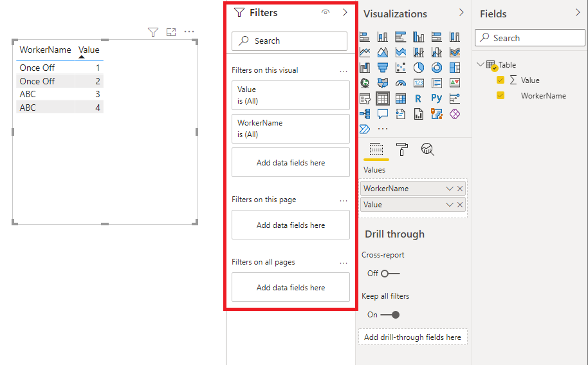The height and width of the screenshot is (365, 588).
Task: Select the Filled map visual
Action: tap(383, 83)
